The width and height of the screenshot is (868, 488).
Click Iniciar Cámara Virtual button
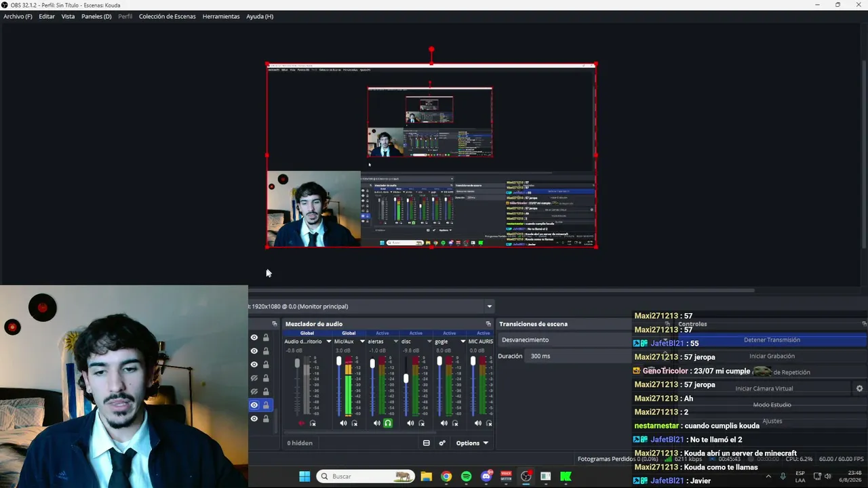(764, 388)
